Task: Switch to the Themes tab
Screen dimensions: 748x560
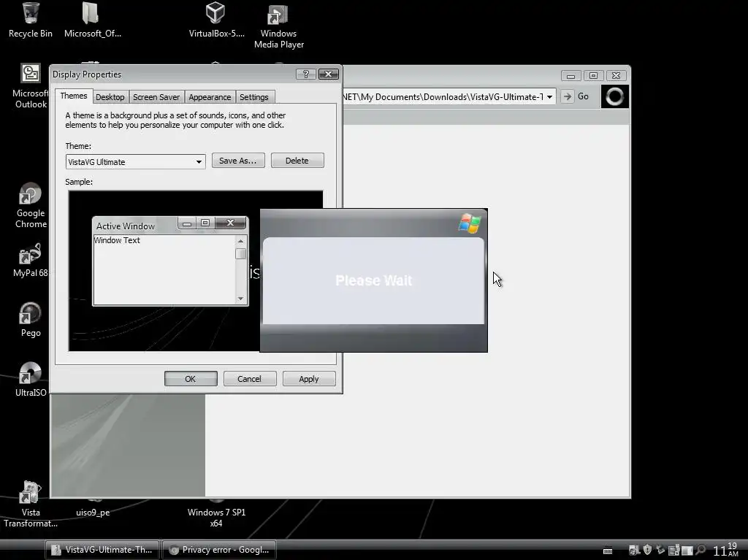Action: (74, 96)
